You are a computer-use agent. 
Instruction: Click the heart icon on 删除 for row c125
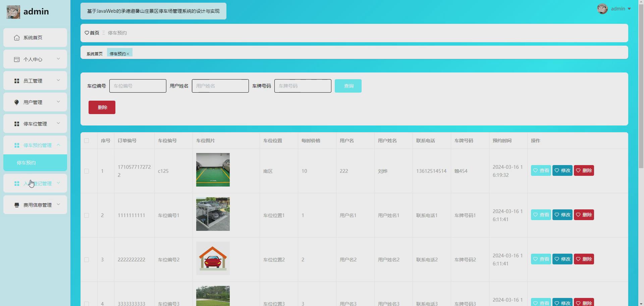578,170
